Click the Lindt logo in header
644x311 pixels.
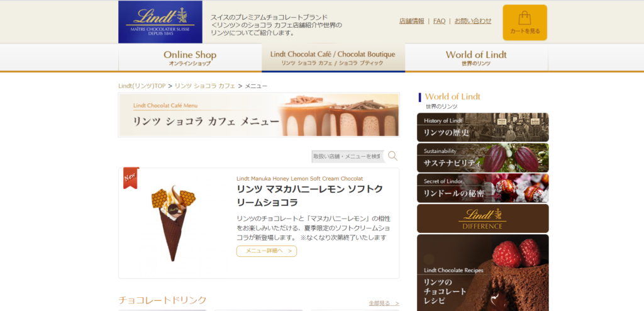160,22
